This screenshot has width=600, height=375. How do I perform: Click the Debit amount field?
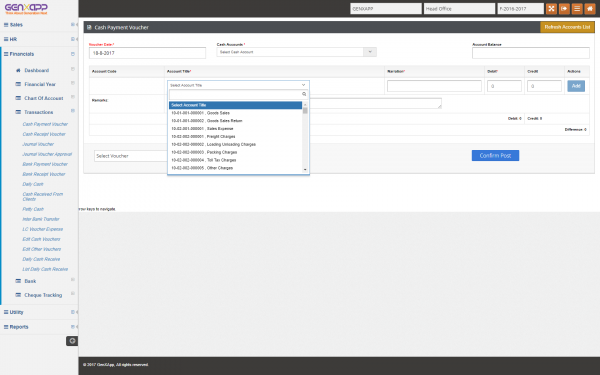[x=504, y=86]
